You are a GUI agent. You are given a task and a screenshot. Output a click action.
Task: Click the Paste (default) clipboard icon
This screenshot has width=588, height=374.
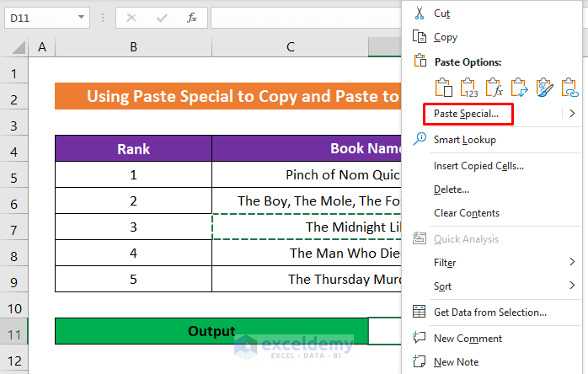[x=444, y=86]
